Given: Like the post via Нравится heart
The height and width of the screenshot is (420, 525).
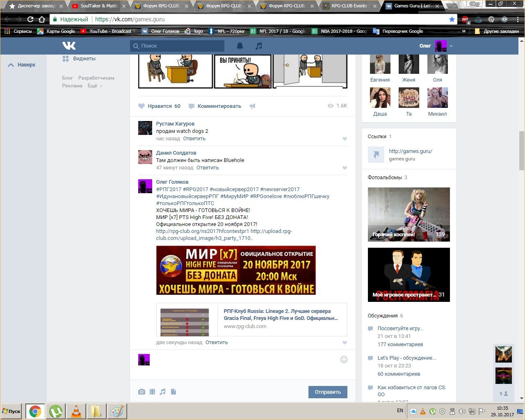Looking at the screenshot, I should pyautogui.click(x=142, y=106).
